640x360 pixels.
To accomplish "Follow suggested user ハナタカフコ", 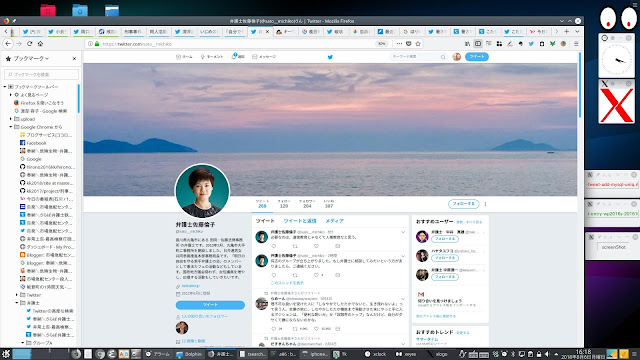I will pos(444,258).
